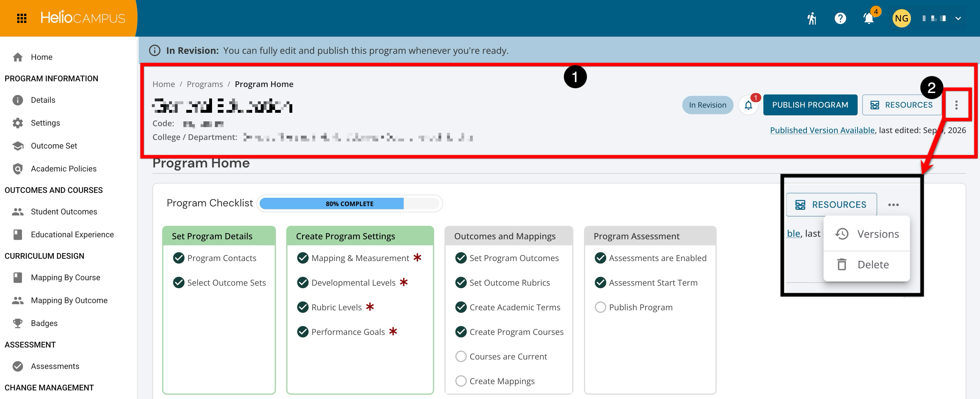
Task: Open the Published Version Available link
Action: pos(822,130)
